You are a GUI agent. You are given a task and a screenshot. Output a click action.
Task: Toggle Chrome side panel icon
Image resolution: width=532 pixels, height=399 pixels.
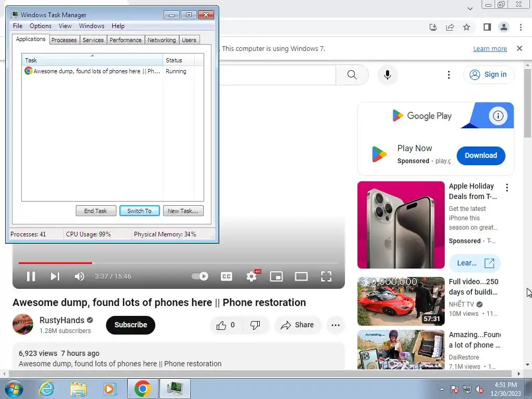[x=487, y=27]
